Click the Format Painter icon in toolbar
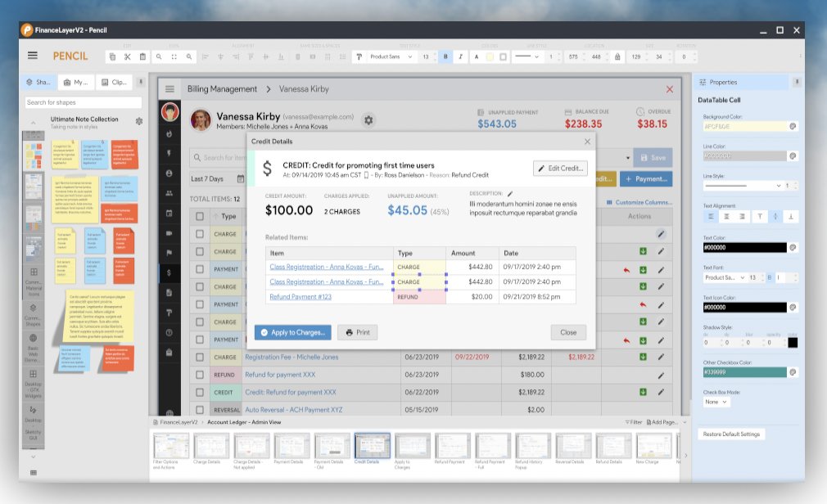Viewport: 827px width, 504px height. (359, 56)
